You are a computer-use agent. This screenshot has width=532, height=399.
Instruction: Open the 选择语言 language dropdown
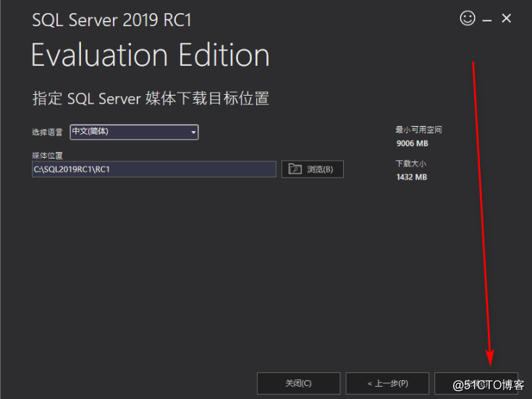[x=134, y=132]
